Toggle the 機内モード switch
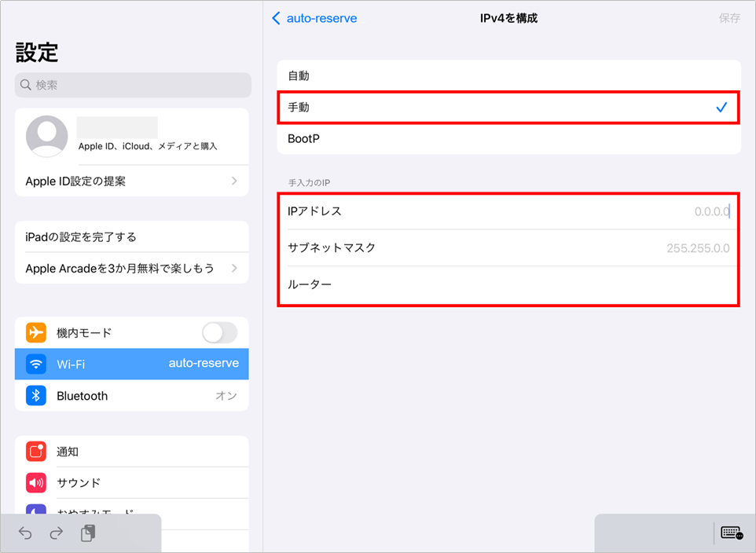Viewport: 756px width, 553px height. pos(219,333)
